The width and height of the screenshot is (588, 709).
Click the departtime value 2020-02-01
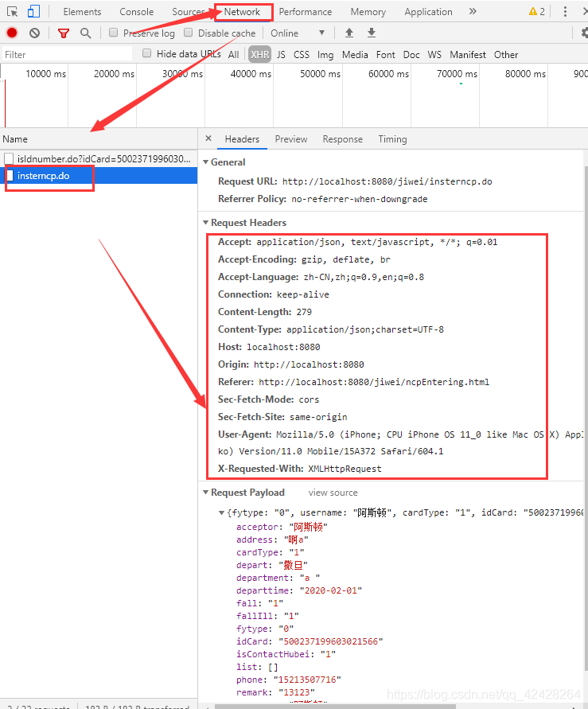click(331, 590)
